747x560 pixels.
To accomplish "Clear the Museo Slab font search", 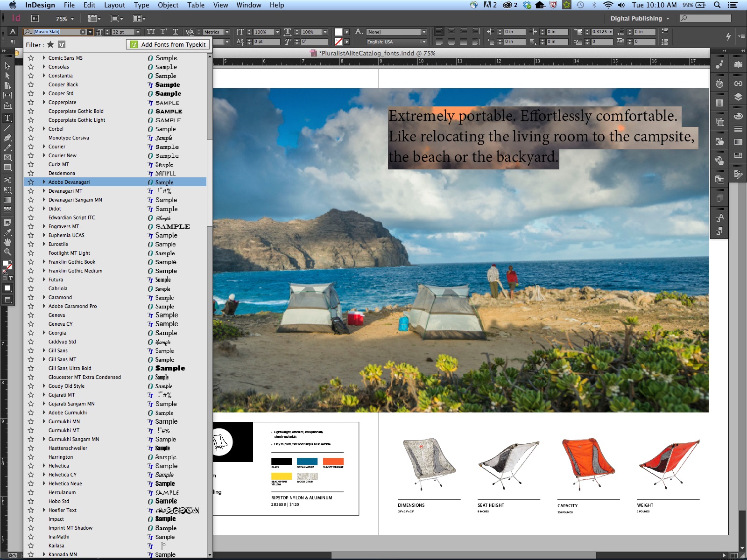I will point(83,32).
